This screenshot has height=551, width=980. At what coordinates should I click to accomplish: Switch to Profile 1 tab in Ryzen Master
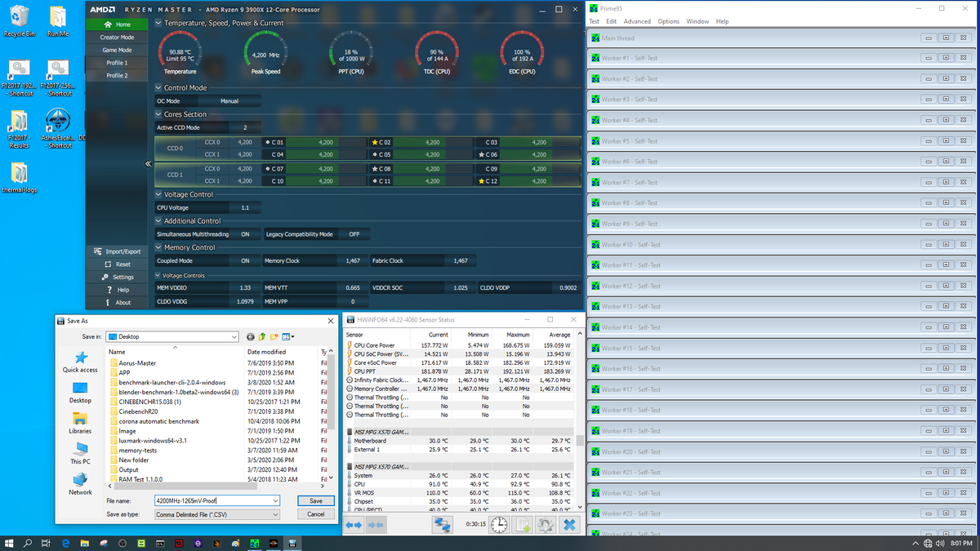click(117, 62)
